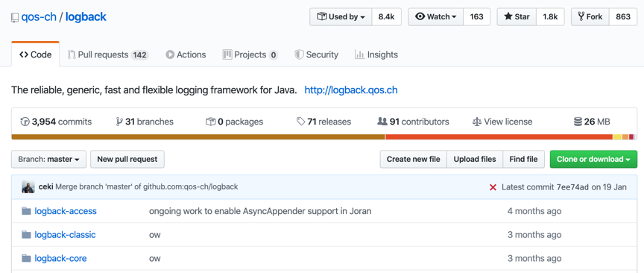Click the Upload files button
This screenshot has width=644, height=273.
[475, 159]
